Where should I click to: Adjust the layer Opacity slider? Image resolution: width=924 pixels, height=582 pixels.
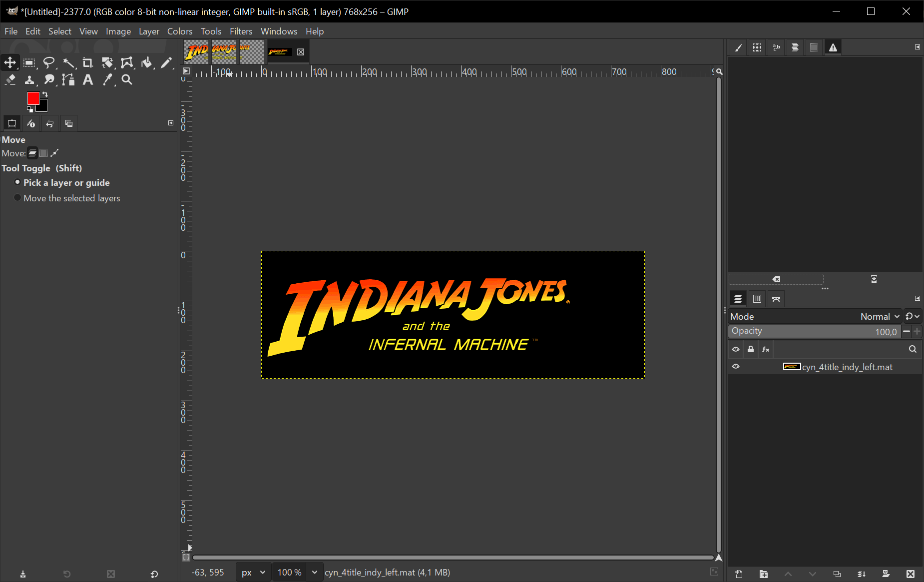click(815, 331)
